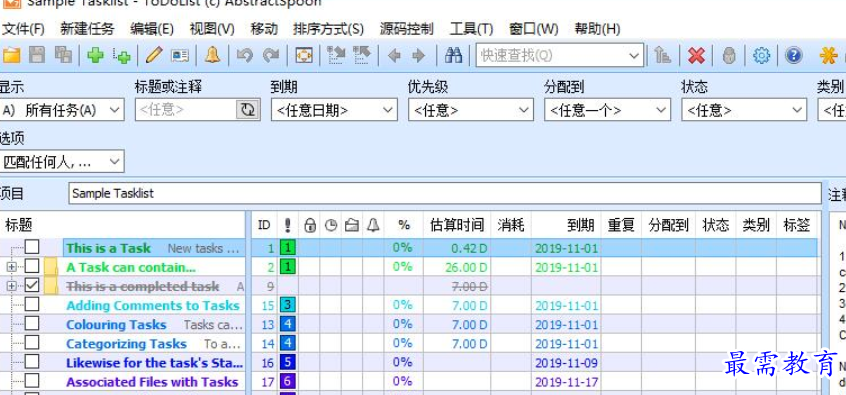The width and height of the screenshot is (846, 395).
Task: Click the edit task pencil icon
Action: click(x=154, y=55)
